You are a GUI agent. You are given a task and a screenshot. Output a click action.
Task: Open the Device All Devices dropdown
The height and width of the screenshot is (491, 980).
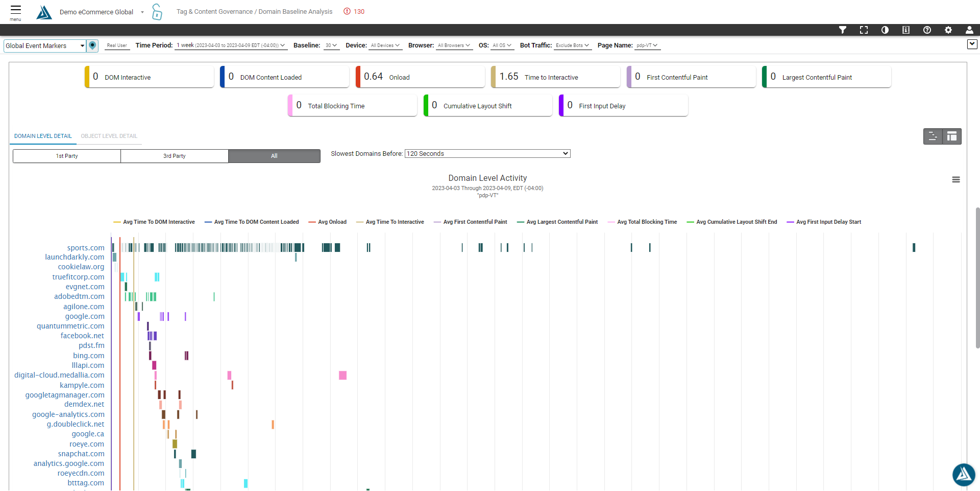pyautogui.click(x=385, y=45)
